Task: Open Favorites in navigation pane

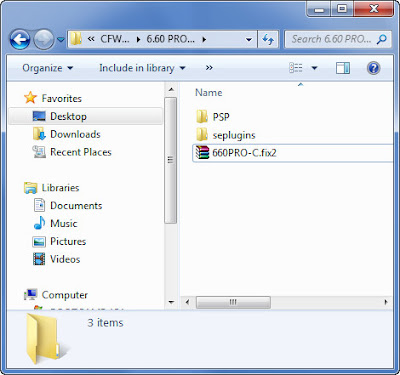Action: click(x=62, y=98)
